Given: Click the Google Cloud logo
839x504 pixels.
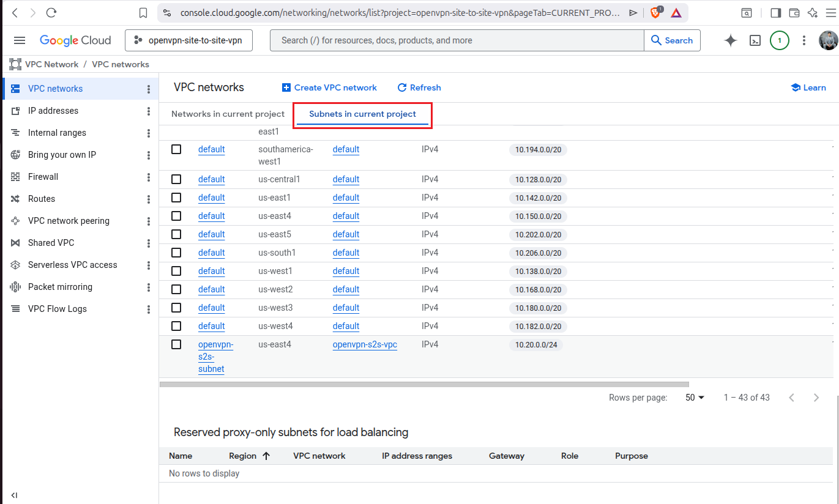Looking at the screenshot, I should 75,40.
